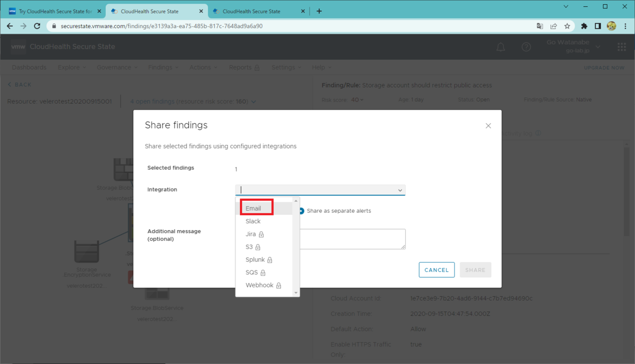This screenshot has width=635, height=364.
Task: Open the Dashboards menu item
Action: coord(29,67)
